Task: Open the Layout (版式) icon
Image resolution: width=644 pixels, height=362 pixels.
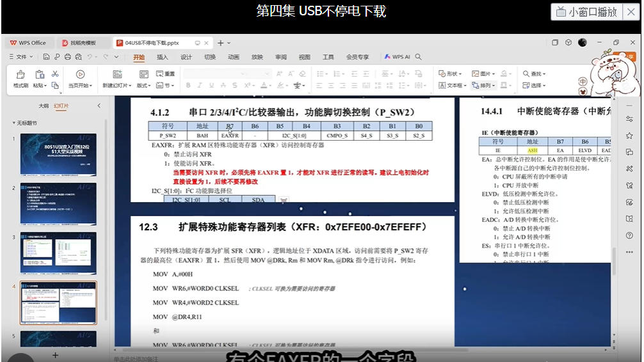Action: pos(144,74)
